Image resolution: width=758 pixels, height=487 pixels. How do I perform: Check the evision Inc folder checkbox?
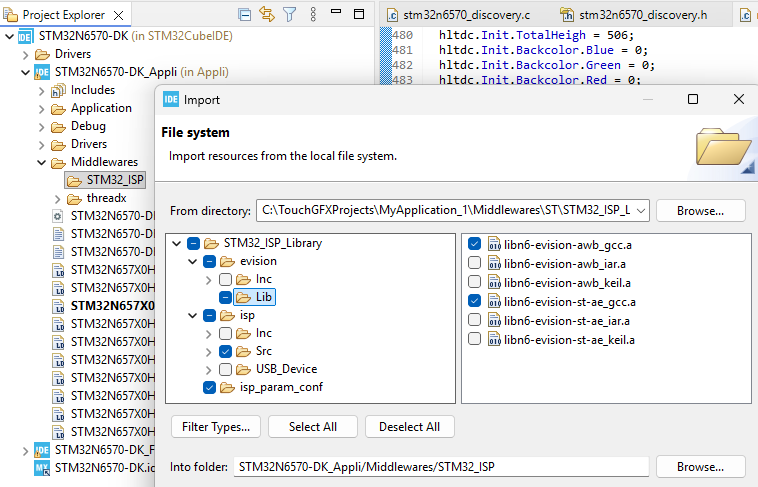tap(225, 280)
